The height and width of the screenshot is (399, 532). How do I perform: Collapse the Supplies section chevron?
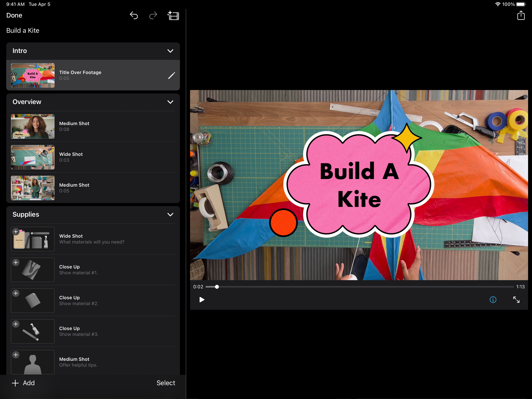tap(170, 215)
